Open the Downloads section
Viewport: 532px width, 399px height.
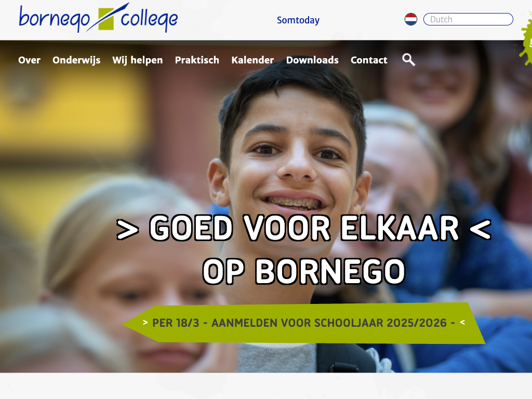pos(312,60)
